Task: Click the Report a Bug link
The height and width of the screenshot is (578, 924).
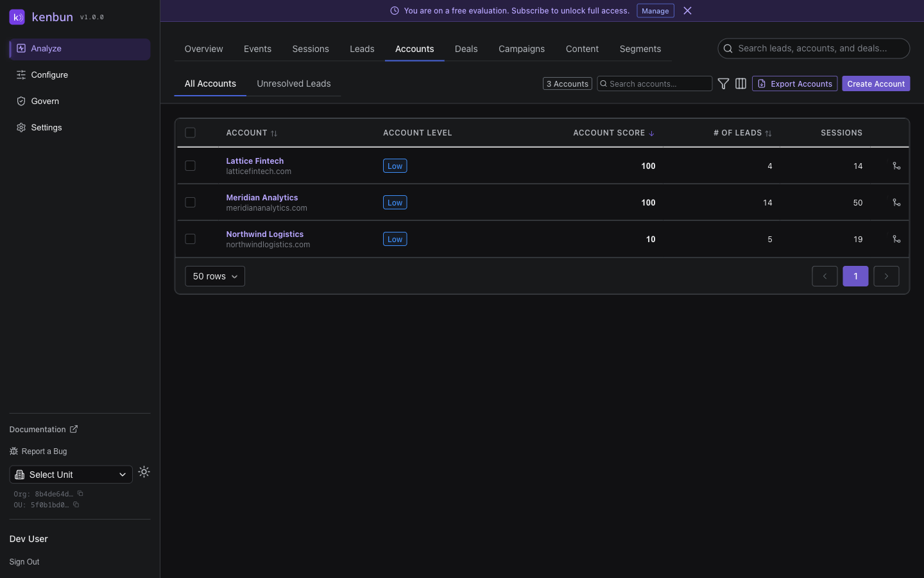Action: point(38,451)
